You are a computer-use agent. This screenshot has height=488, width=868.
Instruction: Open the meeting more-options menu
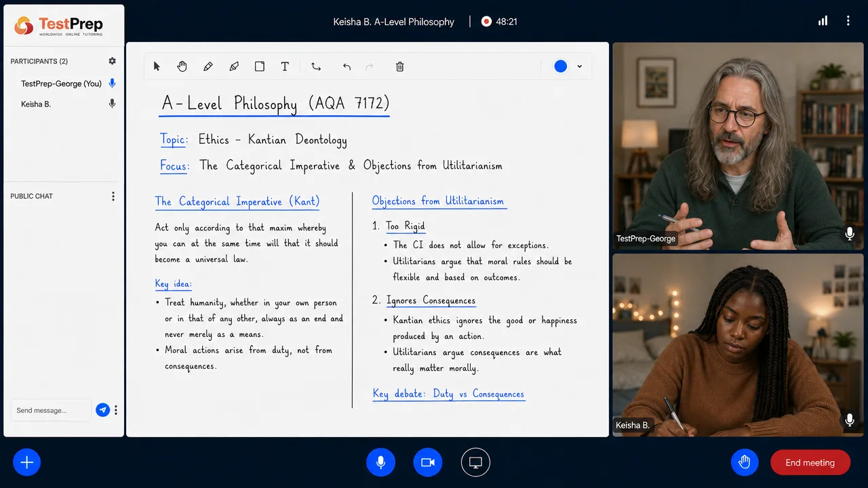848,21
